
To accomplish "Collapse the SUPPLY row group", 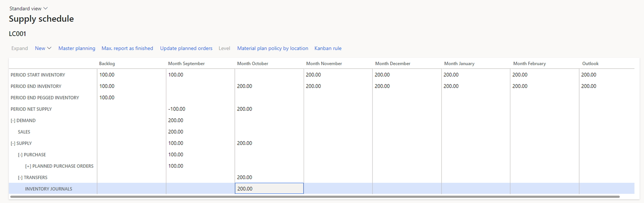I will 13,143.
